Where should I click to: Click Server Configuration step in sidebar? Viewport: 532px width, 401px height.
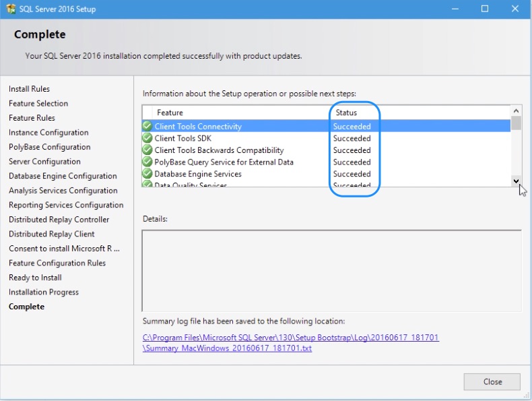tap(44, 162)
